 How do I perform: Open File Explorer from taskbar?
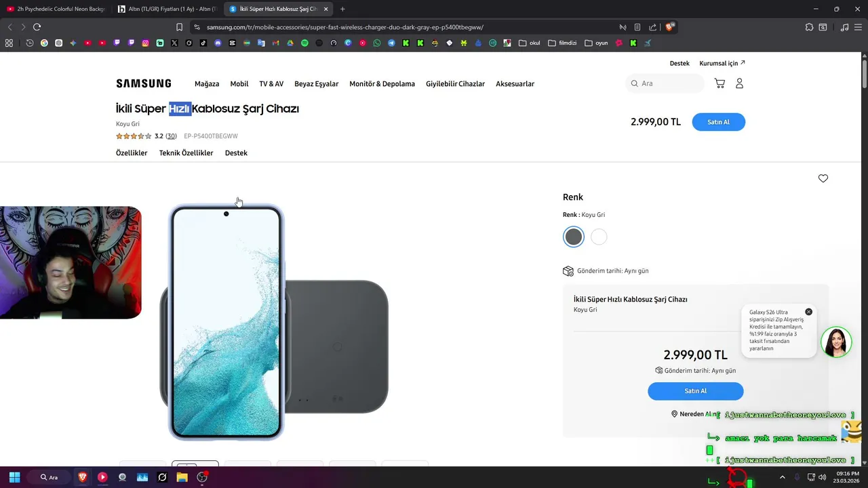coord(182,477)
